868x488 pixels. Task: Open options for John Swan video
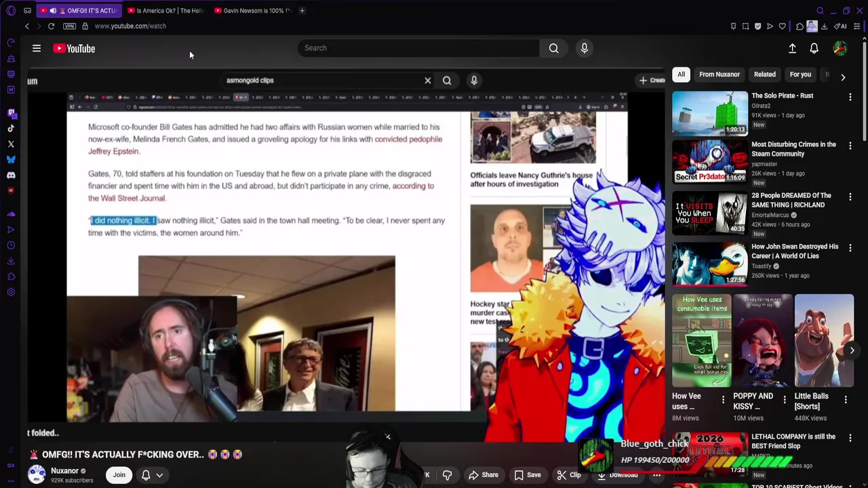pos(850,249)
